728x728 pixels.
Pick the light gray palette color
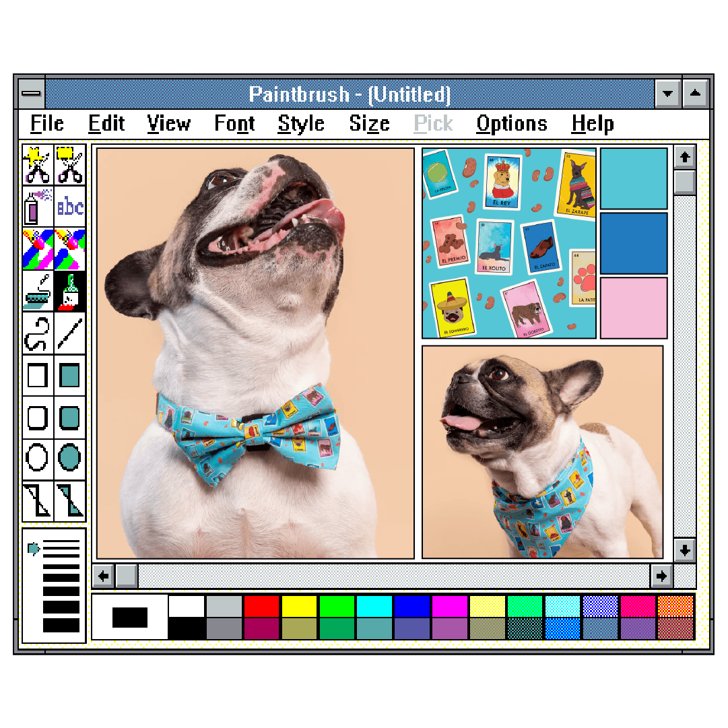(224, 606)
